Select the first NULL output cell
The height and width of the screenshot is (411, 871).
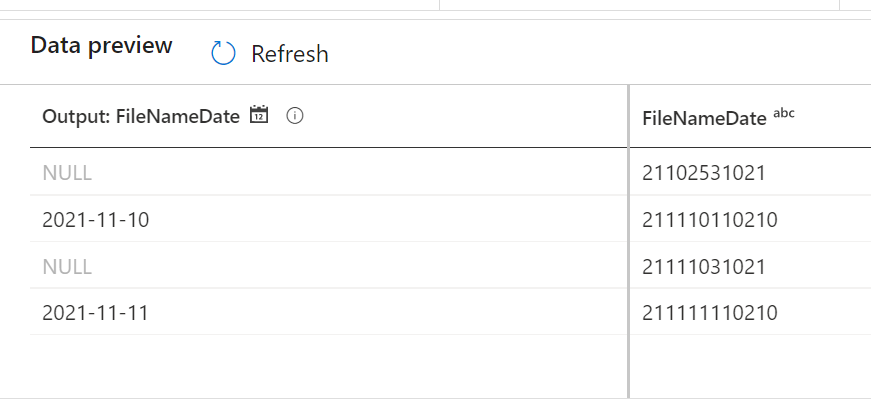point(328,173)
